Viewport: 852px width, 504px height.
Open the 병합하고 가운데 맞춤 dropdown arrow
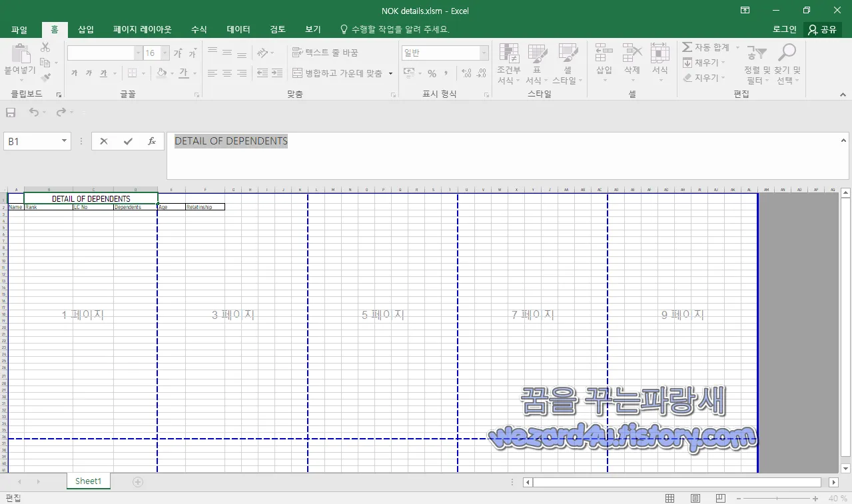click(x=391, y=73)
